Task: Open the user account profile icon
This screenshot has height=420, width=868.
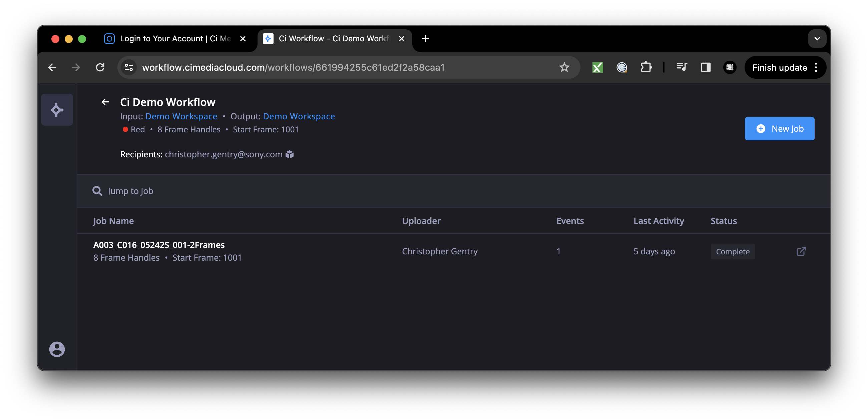Action: click(57, 349)
